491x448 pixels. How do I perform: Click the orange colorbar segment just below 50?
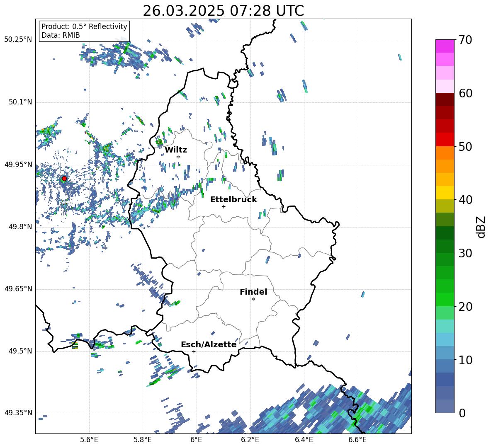pos(445,153)
